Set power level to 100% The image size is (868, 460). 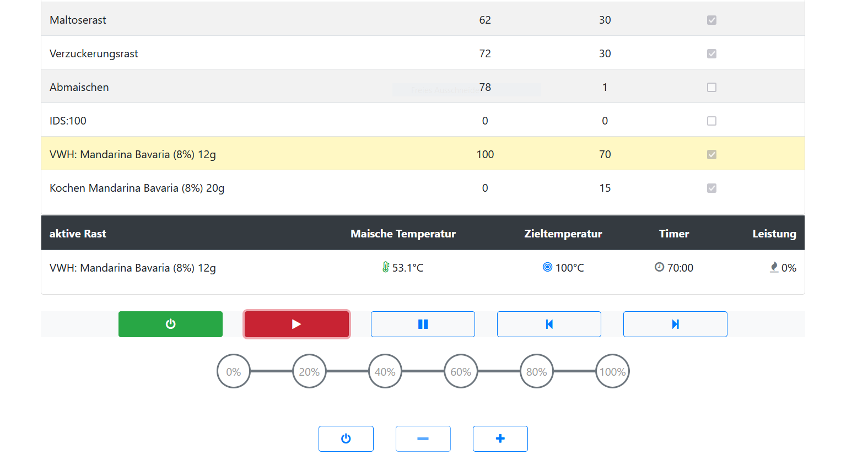click(x=612, y=371)
